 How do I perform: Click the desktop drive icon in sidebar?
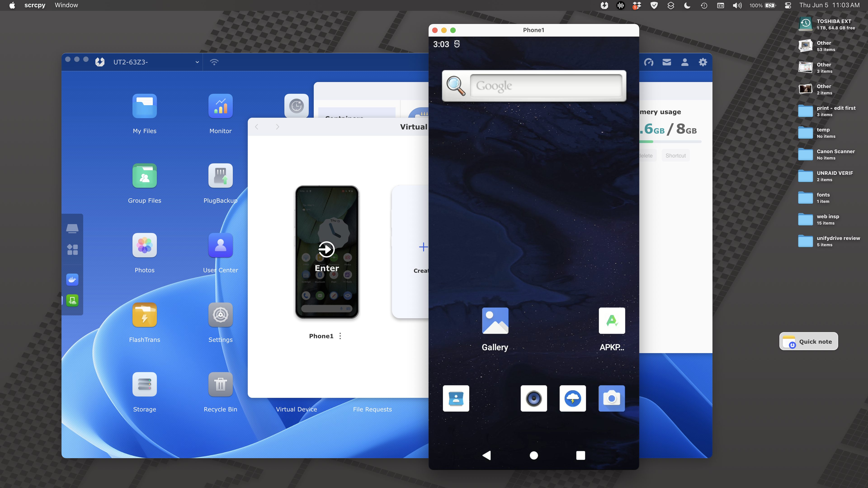point(72,228)
